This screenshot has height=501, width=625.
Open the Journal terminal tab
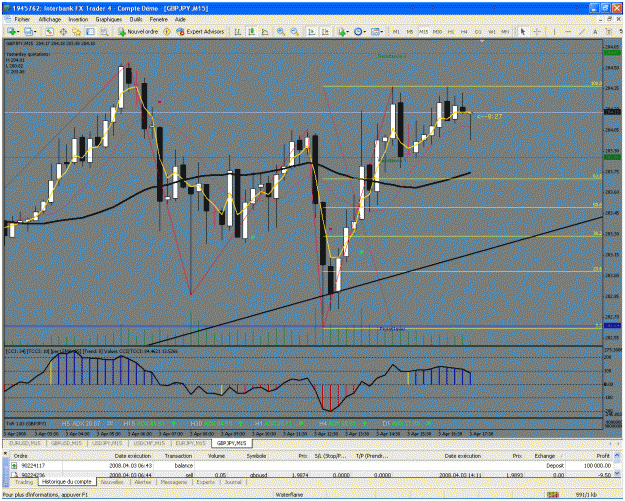(x=233, y=482)
